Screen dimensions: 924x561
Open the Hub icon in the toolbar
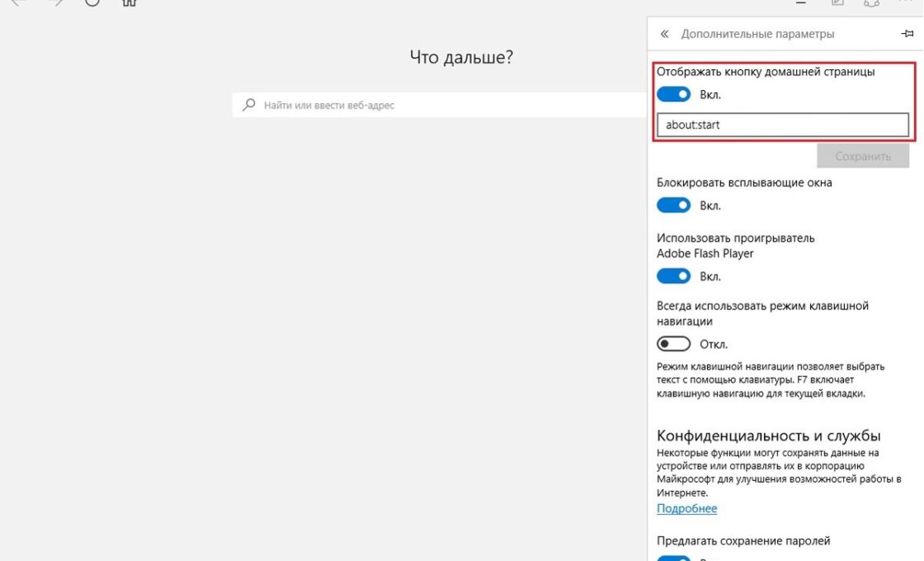pyautogui.click(x=800, y=2)
